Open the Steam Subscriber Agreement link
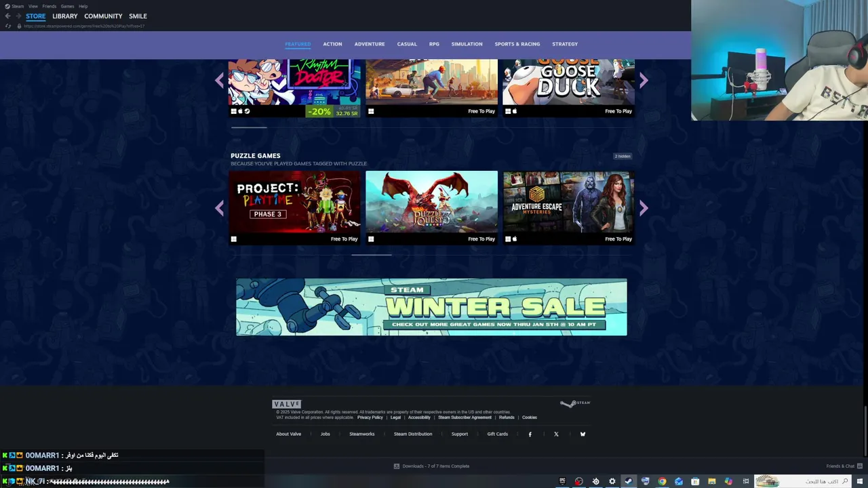Viewport: 868px width, 488px height. [x=465, y=418]
